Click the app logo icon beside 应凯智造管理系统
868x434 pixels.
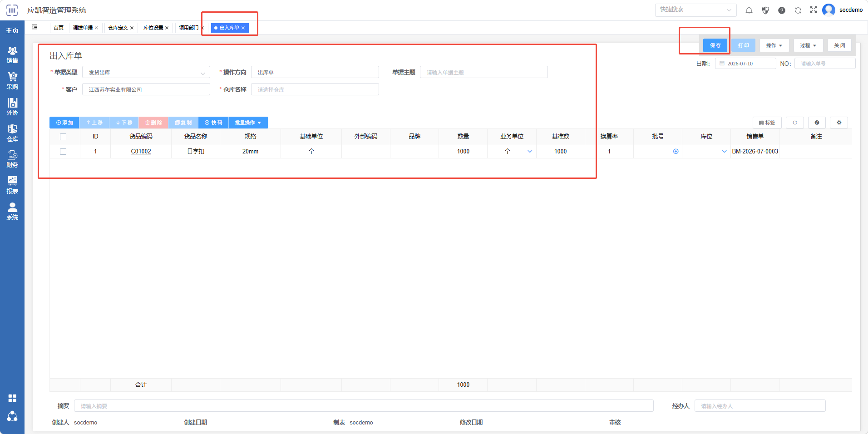point(12,10)
